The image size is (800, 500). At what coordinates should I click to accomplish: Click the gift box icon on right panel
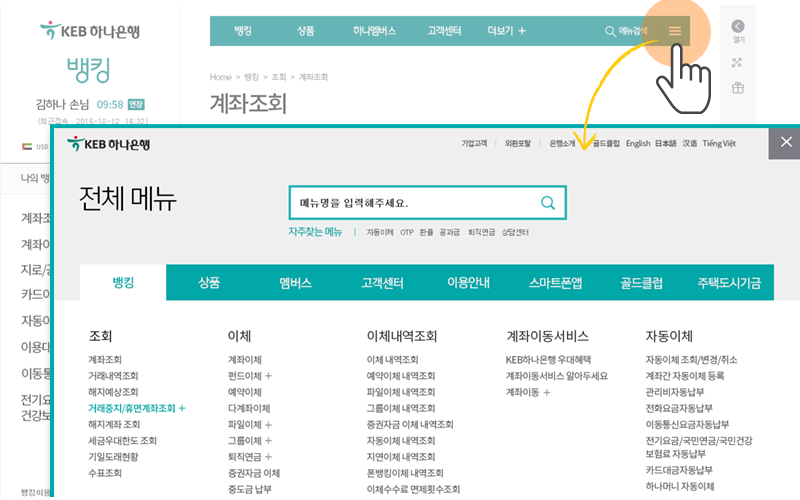pyautogui.click(x=738, y=88)
